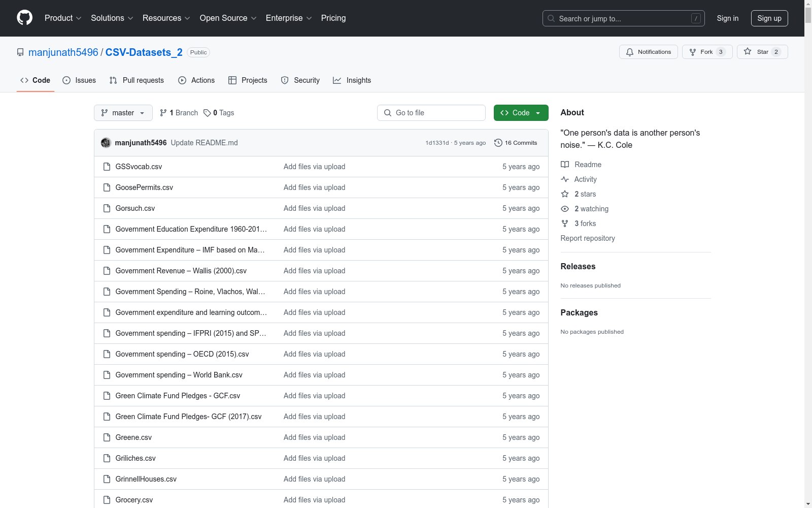812x508 pixels.
Task: Switch to the Pull requests tab
Action: pos(137,80)
